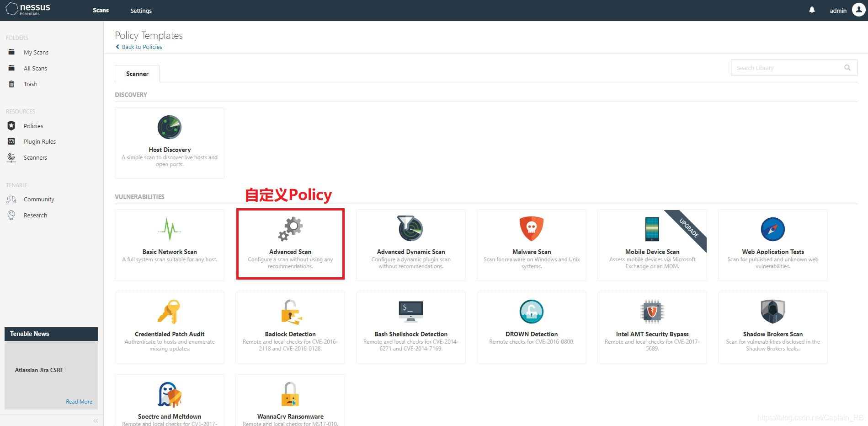Open the Intel AMT Security Bypass chip icon
The image size is (868, 426).
coord(652,312)
